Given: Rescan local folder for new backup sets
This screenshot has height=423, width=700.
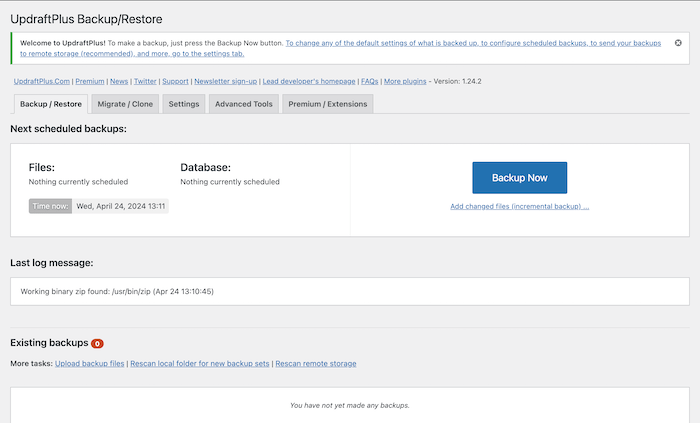Looking at the screenshot, I should point(200,363).
